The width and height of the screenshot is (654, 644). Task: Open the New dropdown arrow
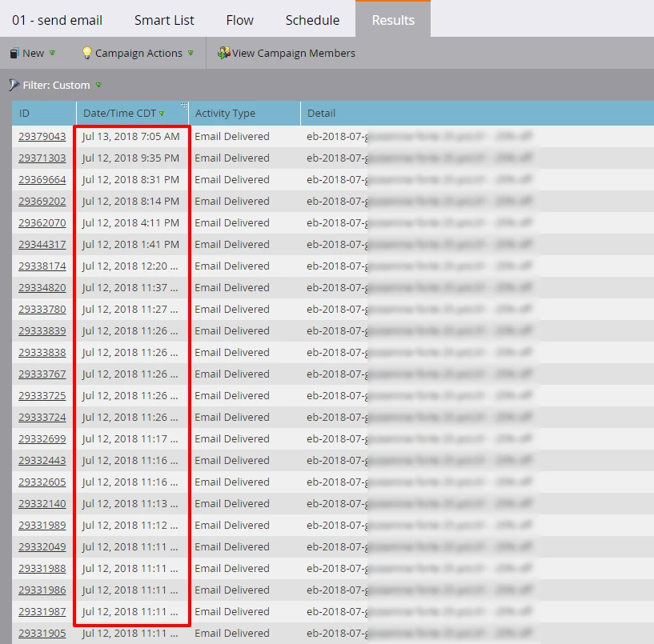pyautogui.click(x=52, y=54)
